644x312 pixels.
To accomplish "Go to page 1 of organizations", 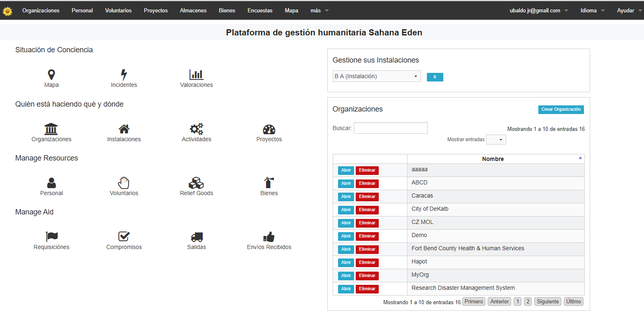I will click(x=518, y=302).
